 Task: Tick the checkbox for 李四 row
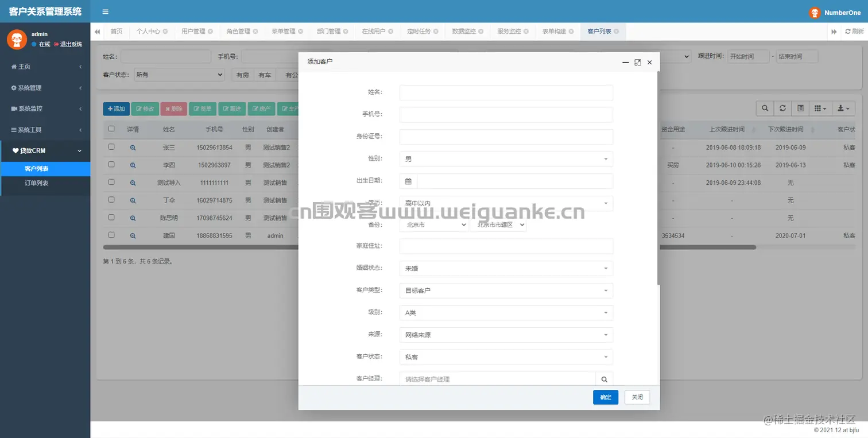(111, 164)
